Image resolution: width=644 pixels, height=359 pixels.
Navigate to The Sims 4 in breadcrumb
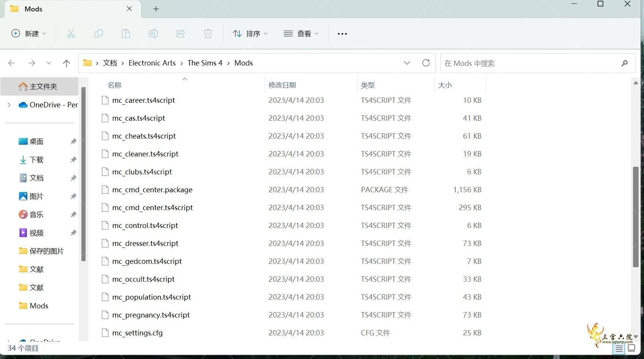tap(205, 63)
